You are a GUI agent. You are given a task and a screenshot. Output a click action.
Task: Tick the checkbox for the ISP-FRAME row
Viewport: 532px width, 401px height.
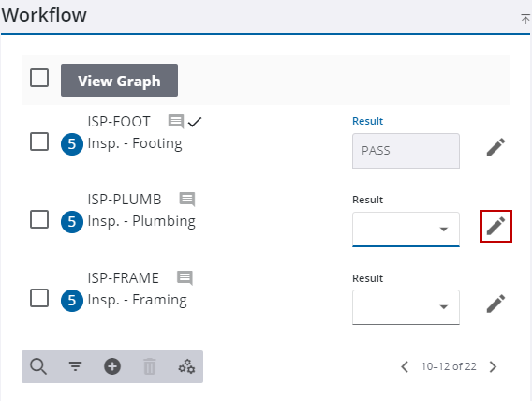click(39, 298)
